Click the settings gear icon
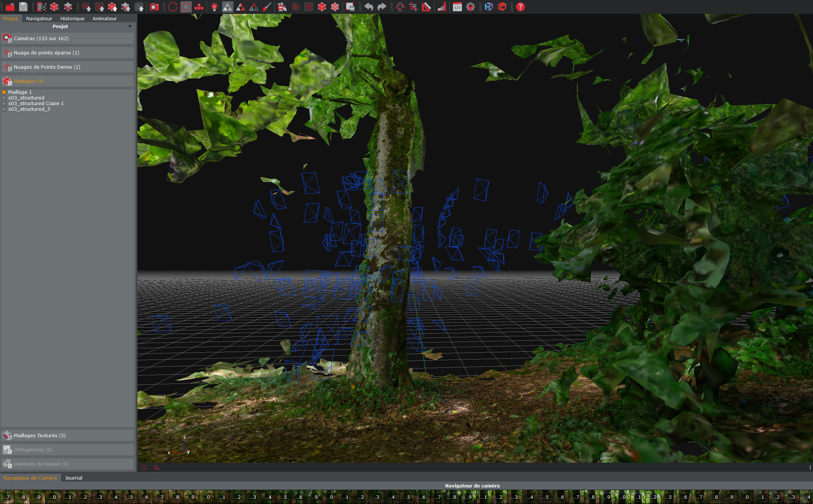The image size is (813, 504). click(x=471, y=7)
